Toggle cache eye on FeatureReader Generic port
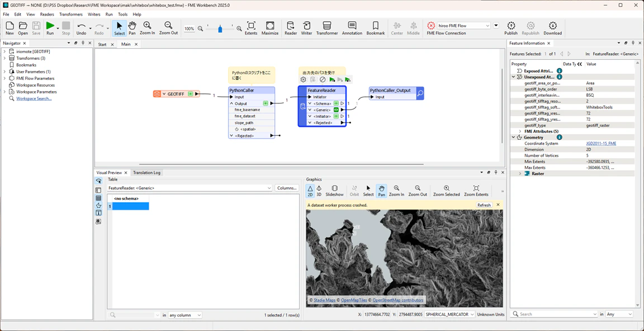644x331 pixels. pyautogui.click(x=336, y=110)
